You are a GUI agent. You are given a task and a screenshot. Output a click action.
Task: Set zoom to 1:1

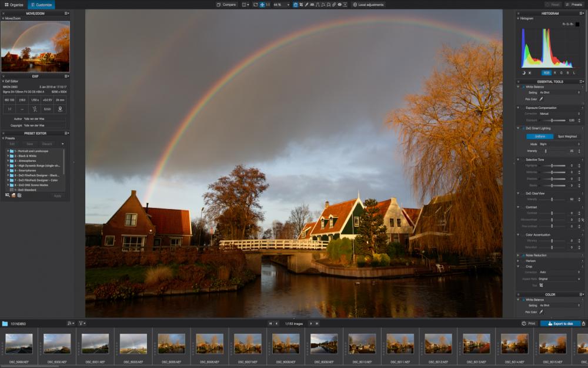(268, 5)
